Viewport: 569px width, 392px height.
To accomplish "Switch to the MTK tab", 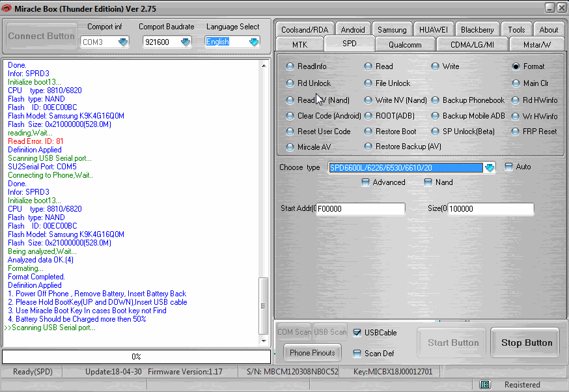I will pos(299,45).
